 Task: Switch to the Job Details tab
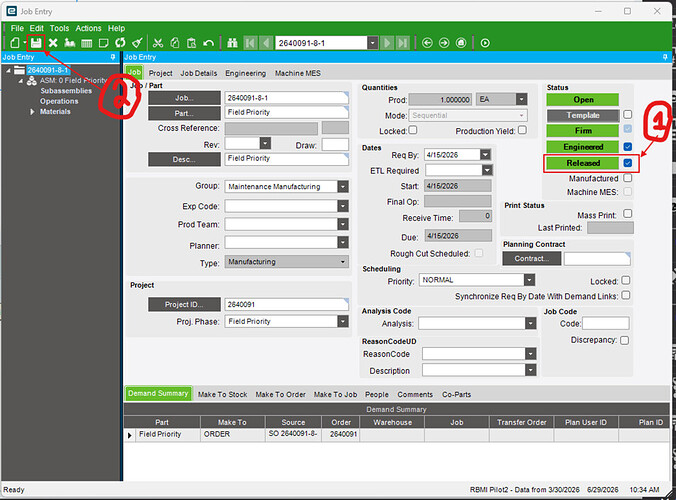coord(199,73)
